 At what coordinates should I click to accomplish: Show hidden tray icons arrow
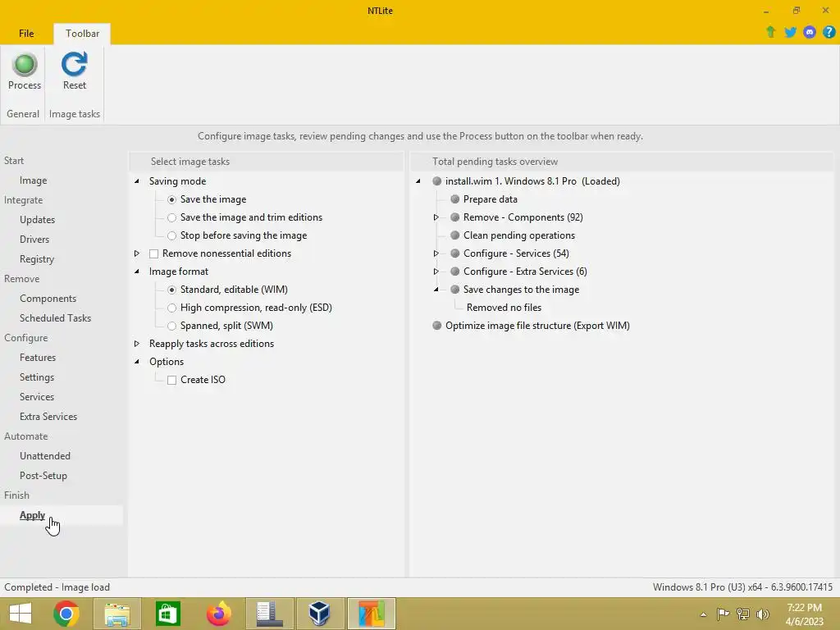pos(703,614)
